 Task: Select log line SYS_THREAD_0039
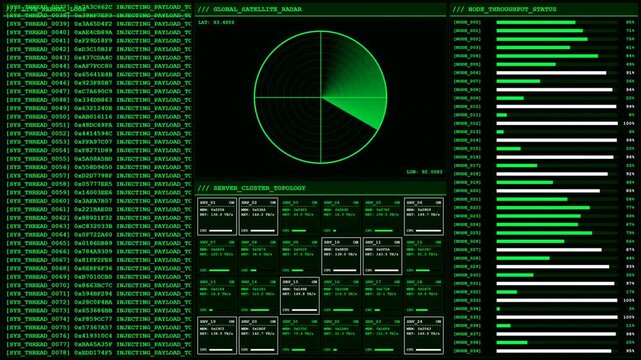coord(99,24)
